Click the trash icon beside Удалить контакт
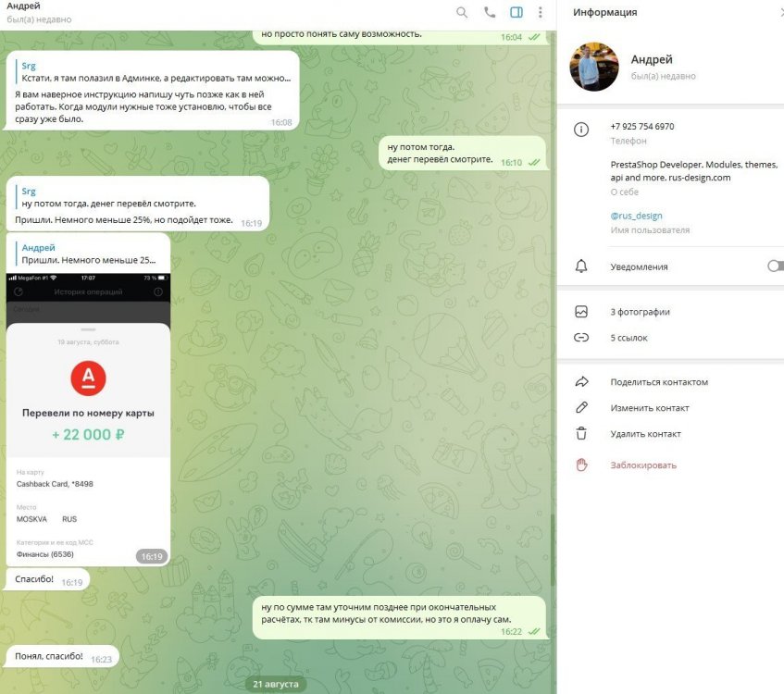Image resolution: width=784 pixels, height=694 pixels. click(x=581, y=433)
